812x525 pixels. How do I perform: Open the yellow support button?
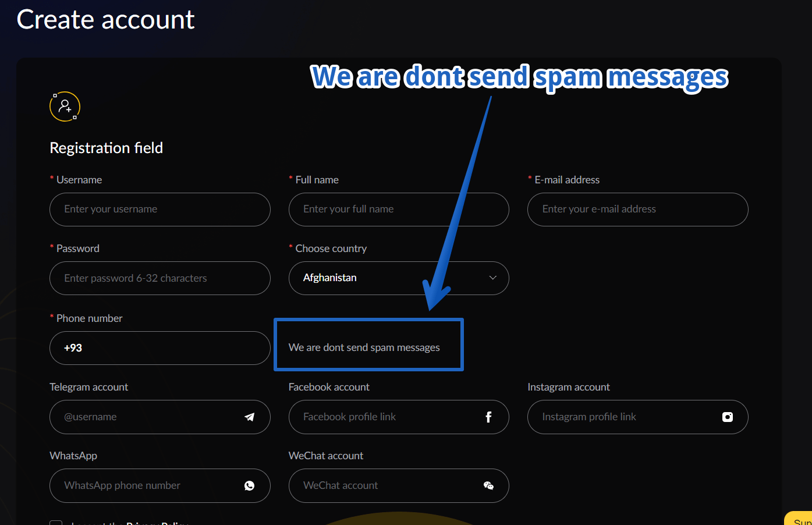point(799,519)
